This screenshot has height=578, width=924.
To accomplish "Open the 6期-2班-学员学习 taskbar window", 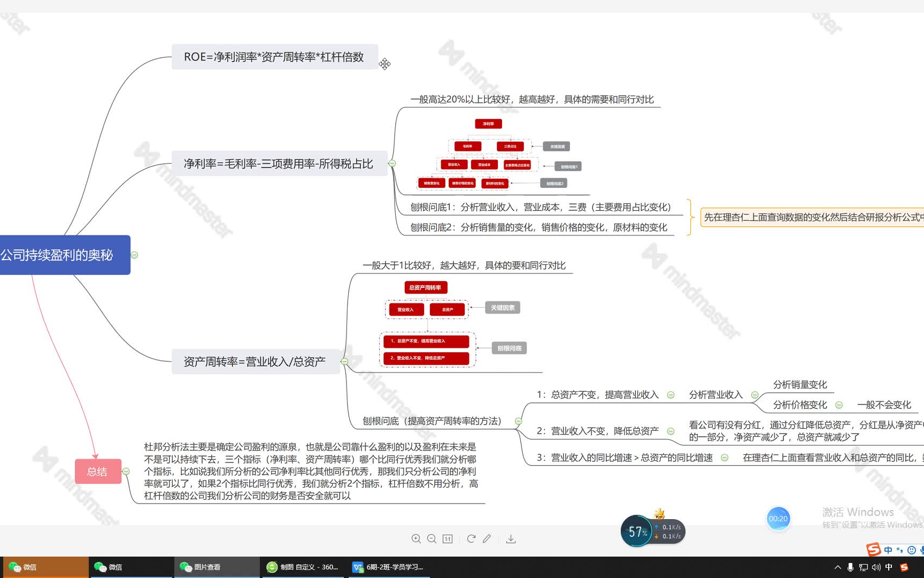I will coord(389,567).
